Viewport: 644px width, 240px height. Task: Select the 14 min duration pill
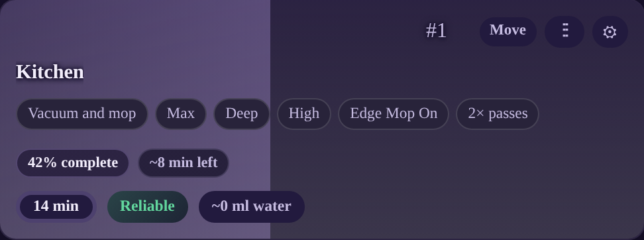pos(56,207)
